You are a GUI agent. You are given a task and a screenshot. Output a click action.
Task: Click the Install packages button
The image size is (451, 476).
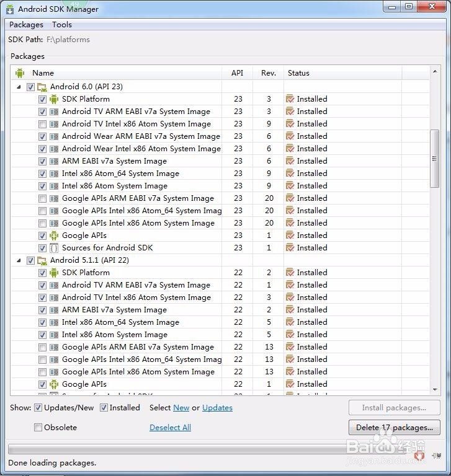point(394,408)
